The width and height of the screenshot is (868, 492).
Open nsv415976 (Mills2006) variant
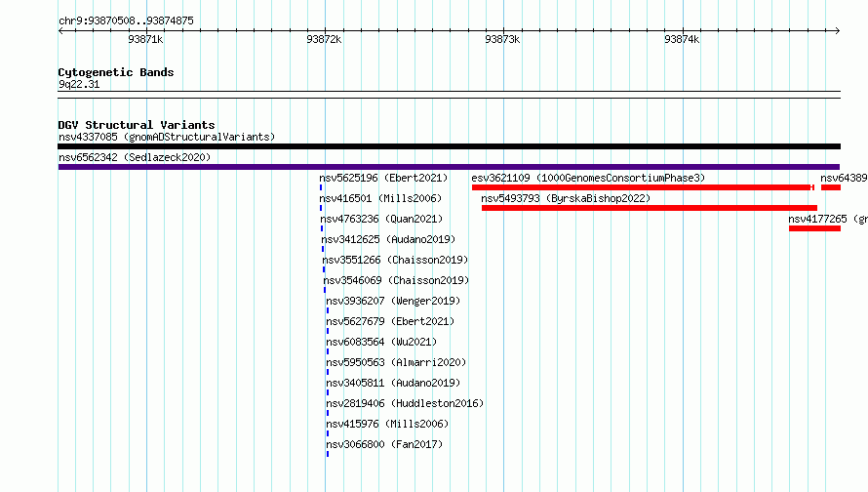click(x=387, y=424)
